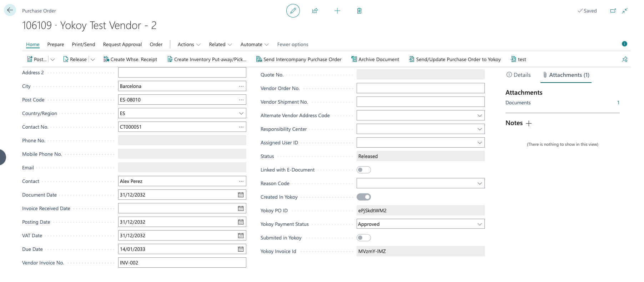This screenshot has height=282, width=644.
Task: Click Contact No. lookup ellipsis
Action: coord(241,127)
